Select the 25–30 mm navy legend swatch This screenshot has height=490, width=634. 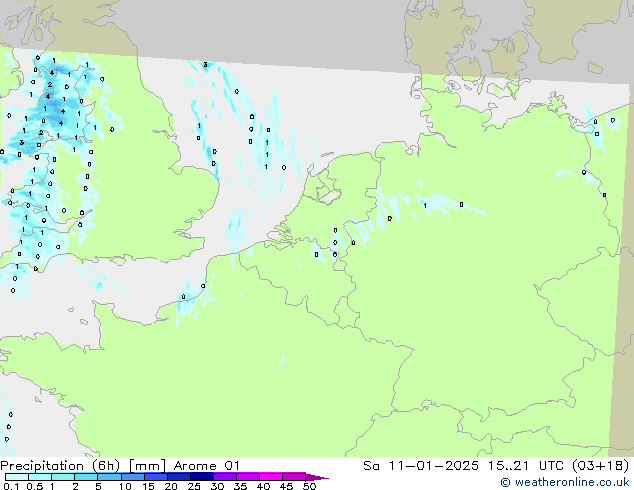point(202,477)
